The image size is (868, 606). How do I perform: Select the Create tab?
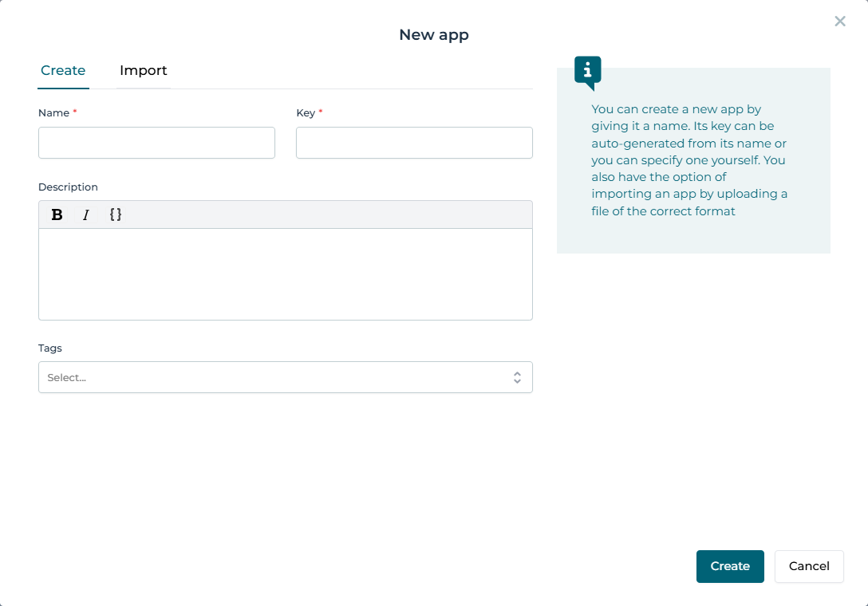63,70
